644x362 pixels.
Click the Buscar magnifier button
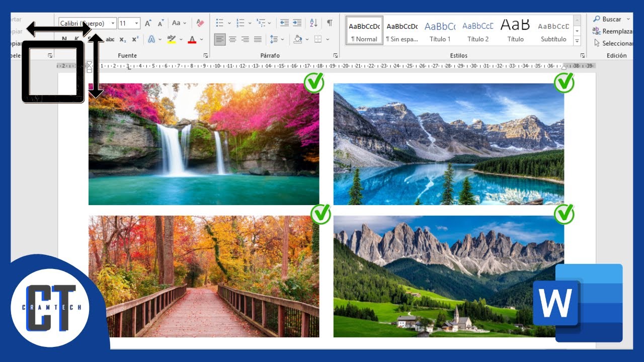pos(607,19)
